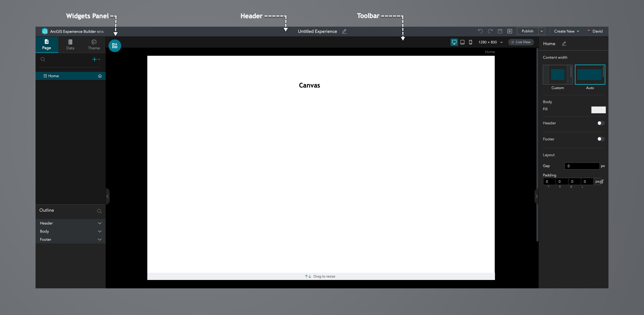Enable the Header toggle switch

(x=601, y=123)
